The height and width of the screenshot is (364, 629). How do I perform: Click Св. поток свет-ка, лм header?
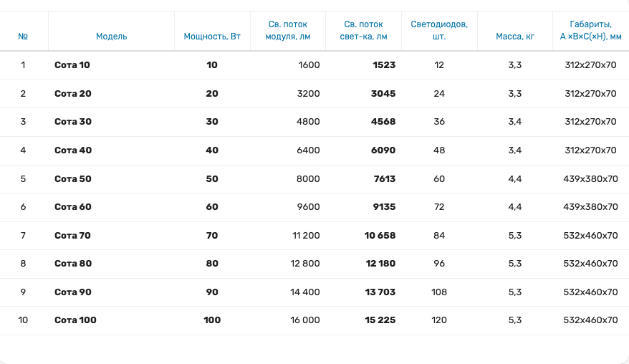coord(363,30)
